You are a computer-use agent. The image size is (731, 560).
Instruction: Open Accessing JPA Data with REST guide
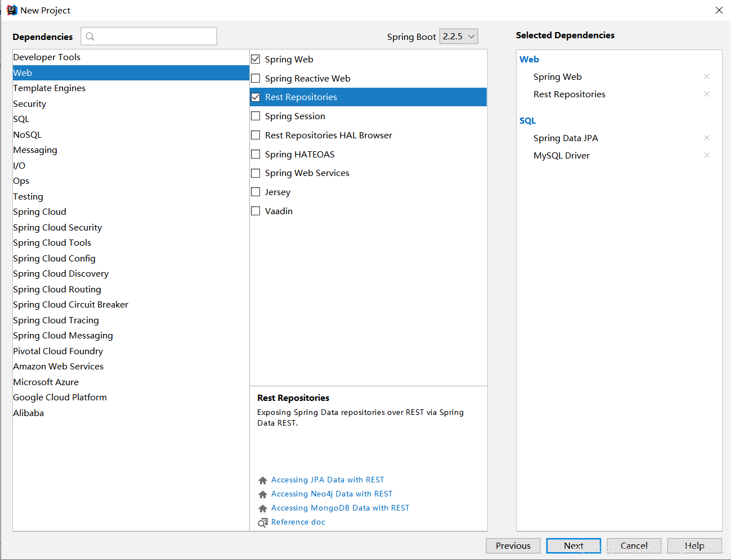[x=328, y=480]
